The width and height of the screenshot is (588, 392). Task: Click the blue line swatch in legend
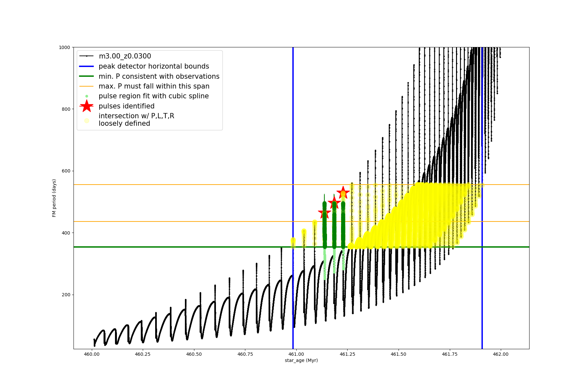87,66
